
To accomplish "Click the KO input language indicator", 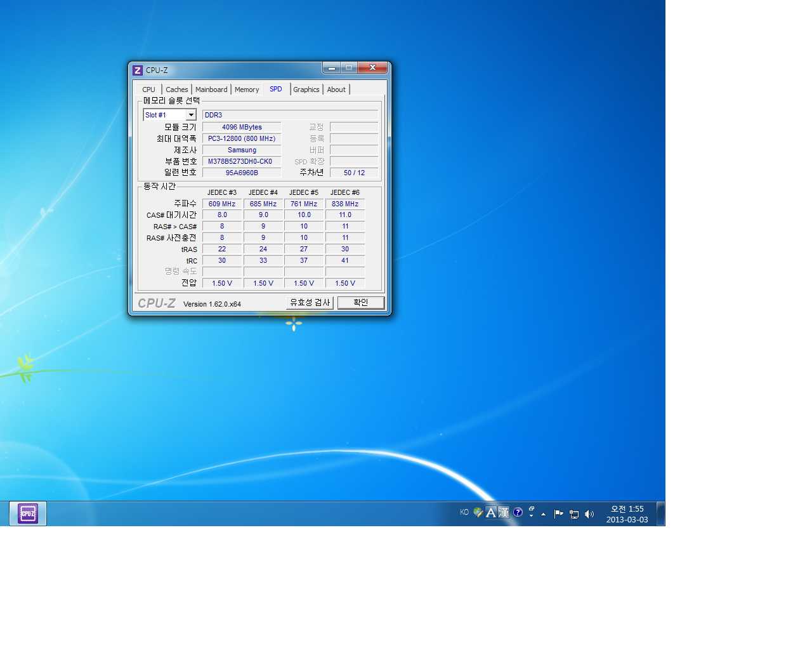I will coord(464,512).
